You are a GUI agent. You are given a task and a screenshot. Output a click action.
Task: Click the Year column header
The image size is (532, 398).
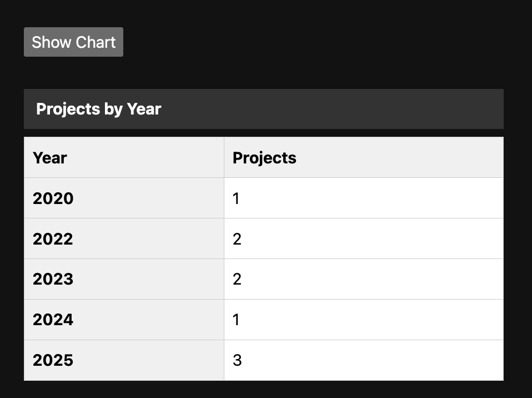(x=50, y=158)
